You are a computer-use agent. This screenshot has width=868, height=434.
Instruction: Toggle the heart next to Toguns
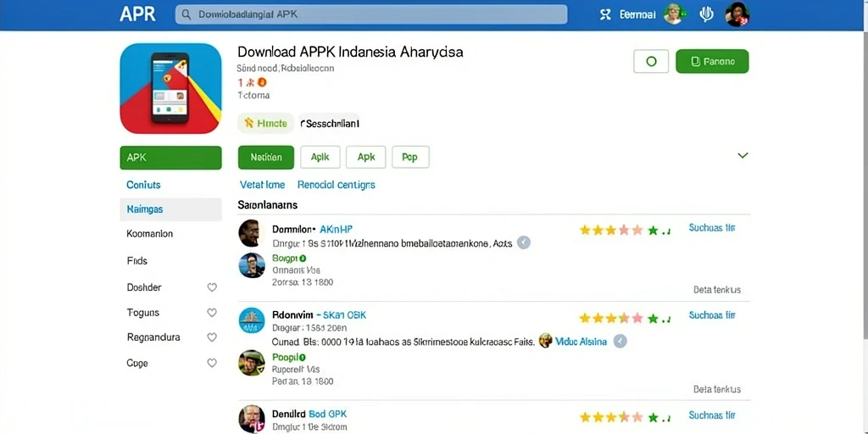211,313
